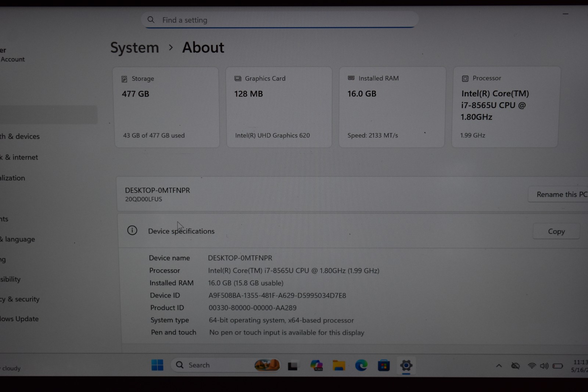Screen dimensions: 588x392
Task: Click the Installed RAM chip icon
Action: (x=351, y=78)
